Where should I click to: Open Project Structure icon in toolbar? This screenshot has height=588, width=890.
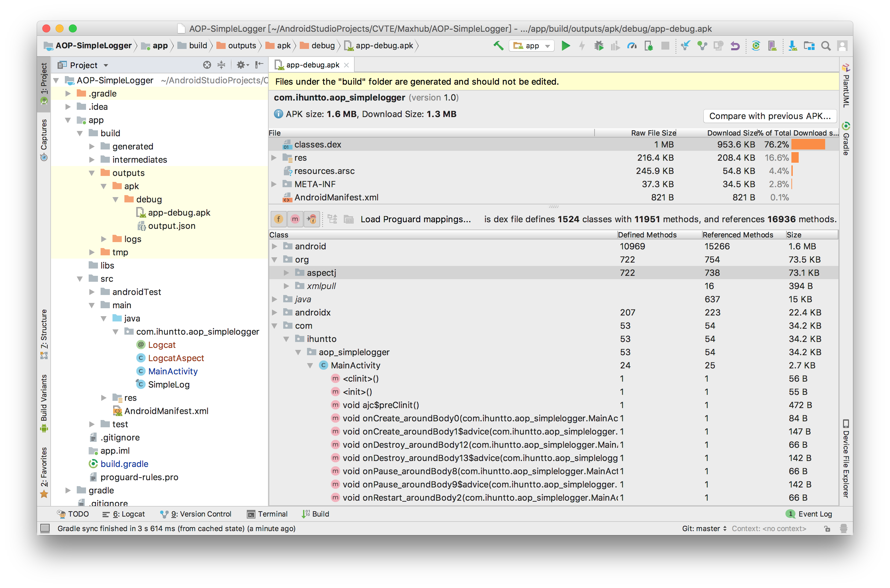coord(809,46)
